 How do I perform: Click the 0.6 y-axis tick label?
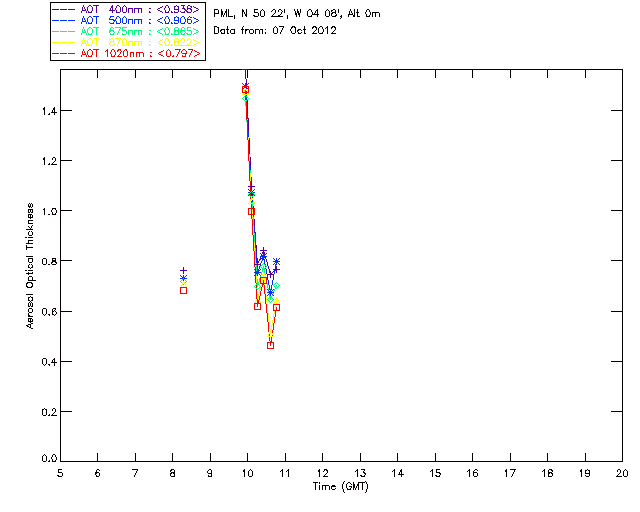(x=49, y=312)
